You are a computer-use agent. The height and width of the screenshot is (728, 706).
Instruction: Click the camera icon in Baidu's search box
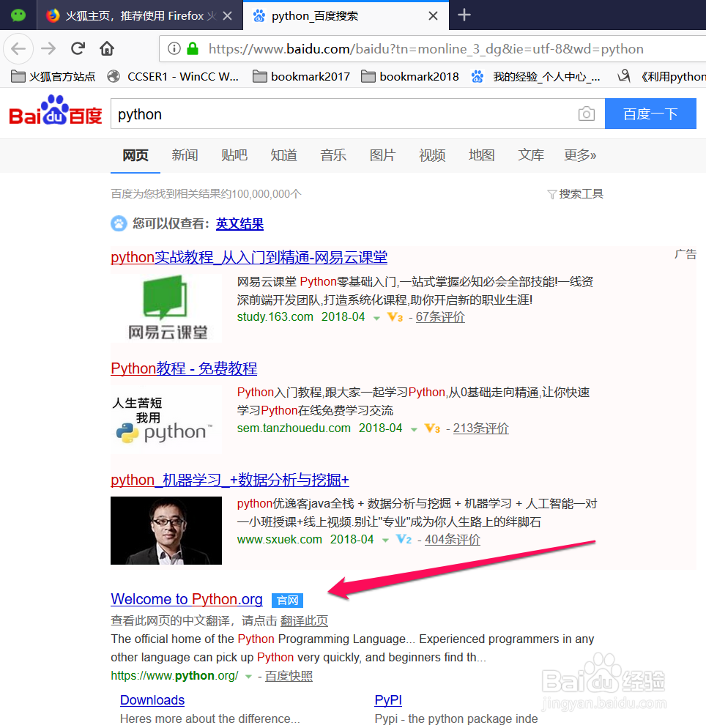coord(586,114)
